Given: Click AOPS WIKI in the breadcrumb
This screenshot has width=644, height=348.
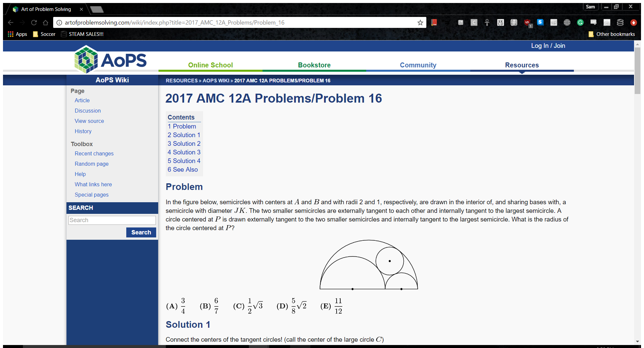Looking at the screenshot, I should [x=216, y=81].
